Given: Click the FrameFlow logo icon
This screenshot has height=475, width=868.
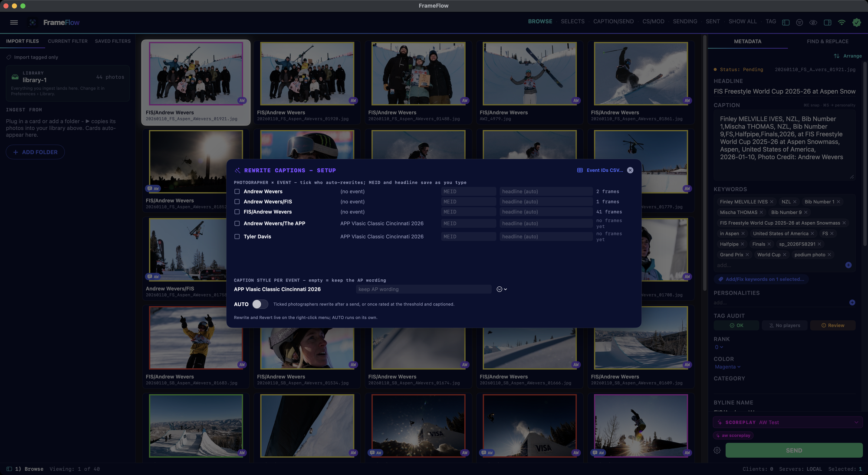Looking at the screenshot, I should tap(33, 23).
